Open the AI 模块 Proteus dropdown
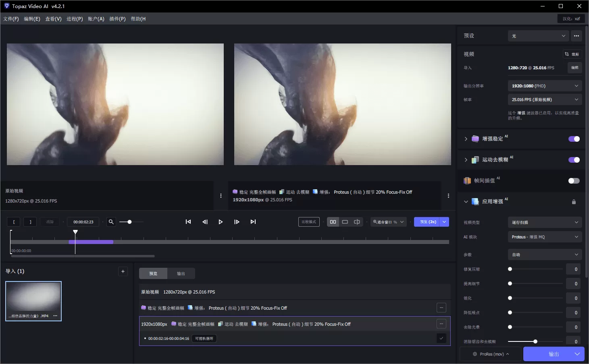Image resolution: width=589 pixels, height=364 pixels. point(544,237)
